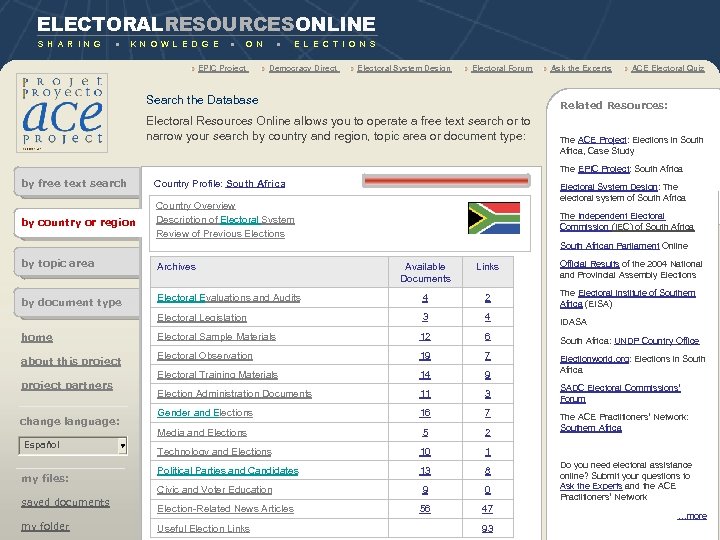Open Democracy Direct in top navigation
Image resolution: width=720 pixels, height=540 pixels.
(x=304, y=68)
